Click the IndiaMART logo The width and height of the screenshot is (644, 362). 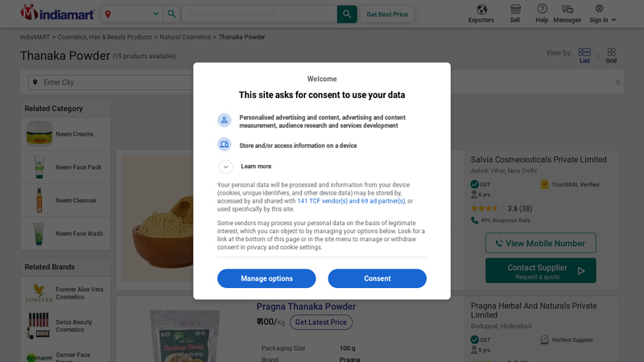coord(57,13)
